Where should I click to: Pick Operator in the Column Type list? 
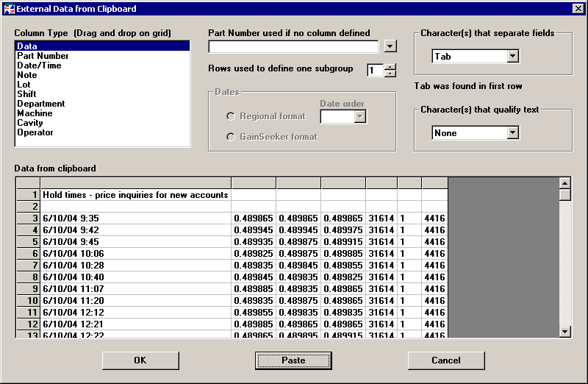35,132
